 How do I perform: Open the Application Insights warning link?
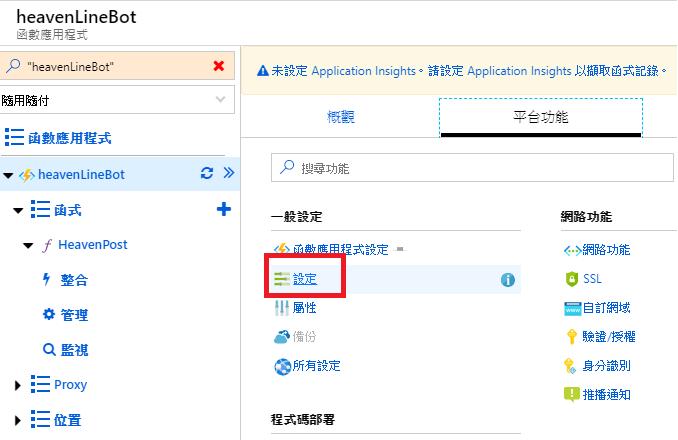tap(469, 70)
